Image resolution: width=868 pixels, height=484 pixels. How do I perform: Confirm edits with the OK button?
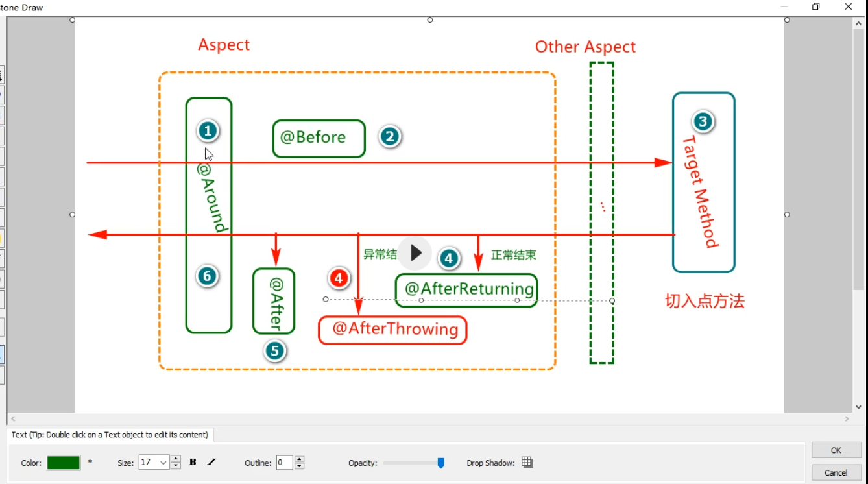pyautogui.click(x=836, y=450)
